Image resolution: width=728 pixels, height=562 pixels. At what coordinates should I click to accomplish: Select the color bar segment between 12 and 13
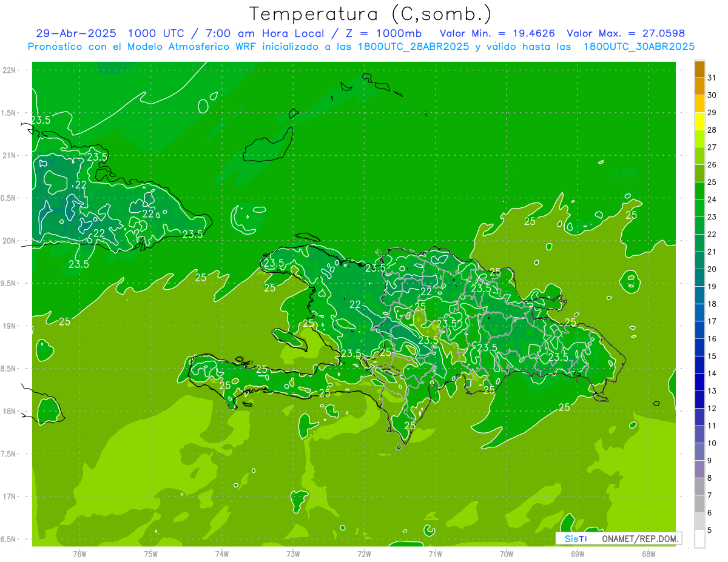[x=699, y=400]
